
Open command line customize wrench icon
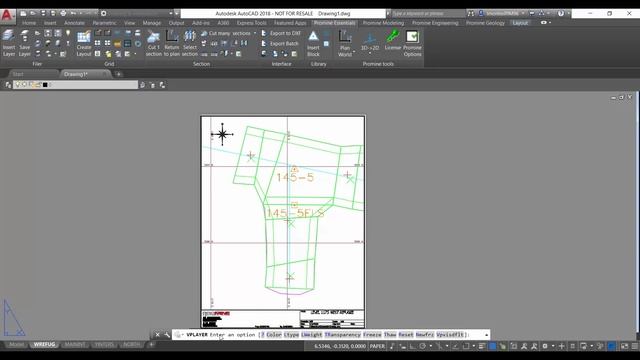coord(167,335)
